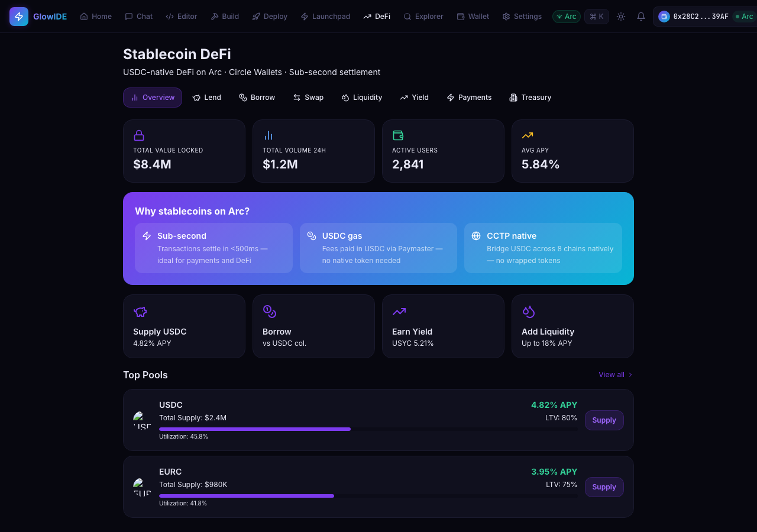This screenshot has width=757, height=532.
Task: Open Settings from the top navigation
Action: click(522, 17)
